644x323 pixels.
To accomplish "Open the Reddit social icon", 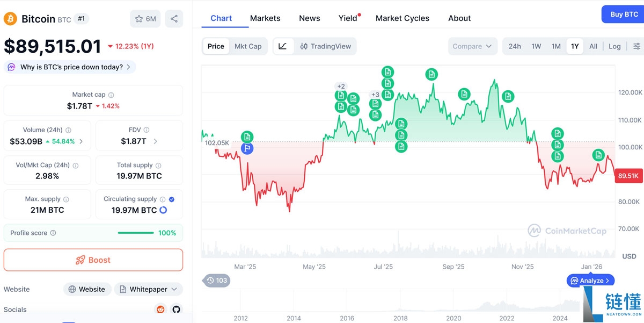I will tap(160, 310).
